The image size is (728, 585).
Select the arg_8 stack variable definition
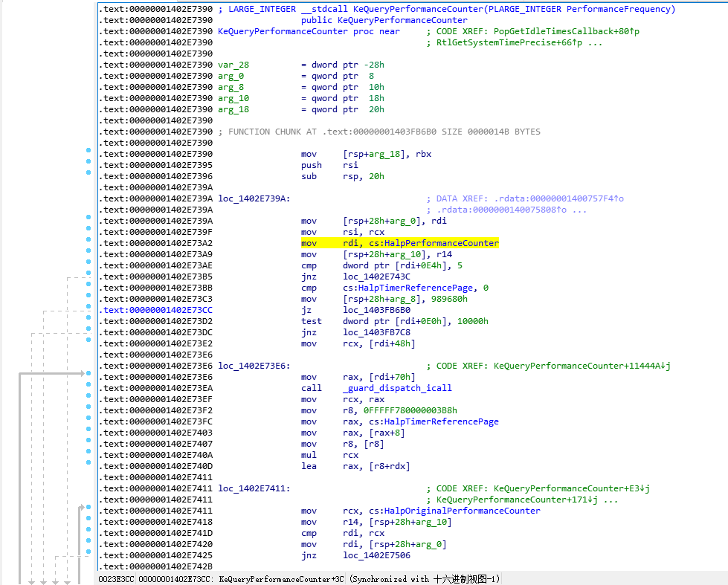(x=231, y=87)
